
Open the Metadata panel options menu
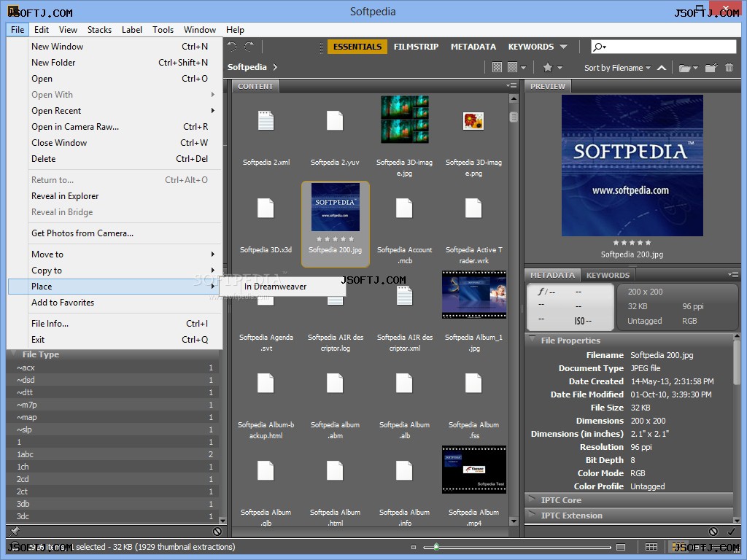pyautogui.click(x=732, y=275)
